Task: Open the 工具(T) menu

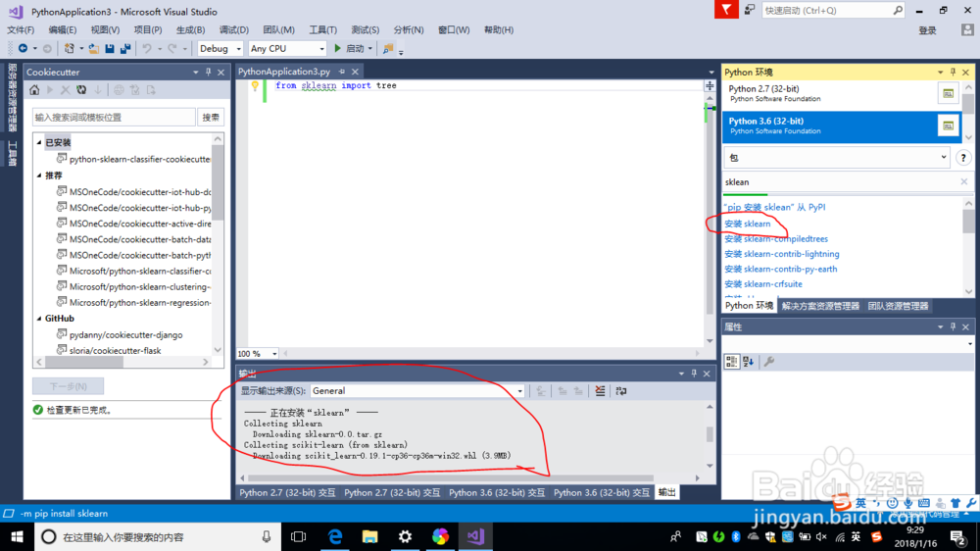Action: pyautogui.click(x=322, y=29)
